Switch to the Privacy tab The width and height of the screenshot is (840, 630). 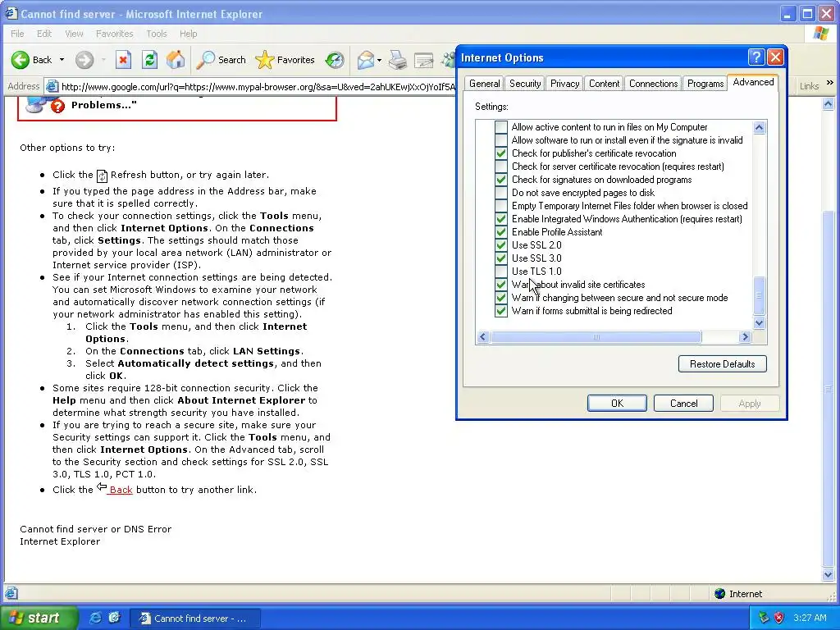pyautogui.click(x=564, y=84)
